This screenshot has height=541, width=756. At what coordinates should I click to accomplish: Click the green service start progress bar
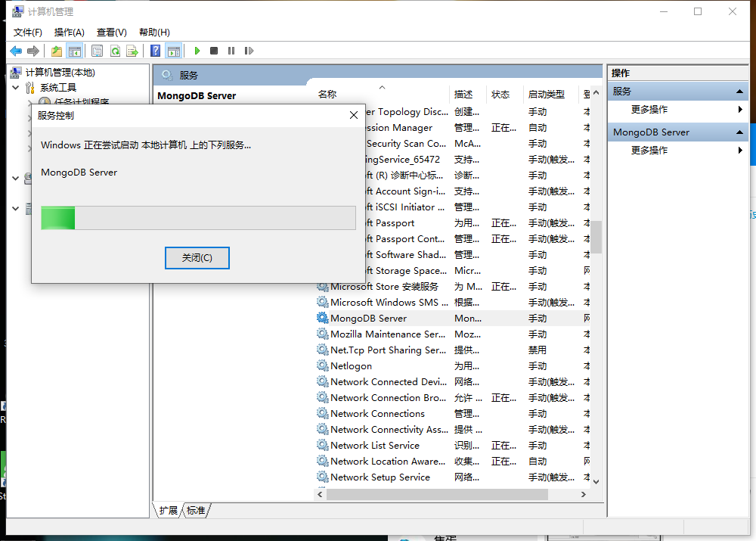[199, 218]
